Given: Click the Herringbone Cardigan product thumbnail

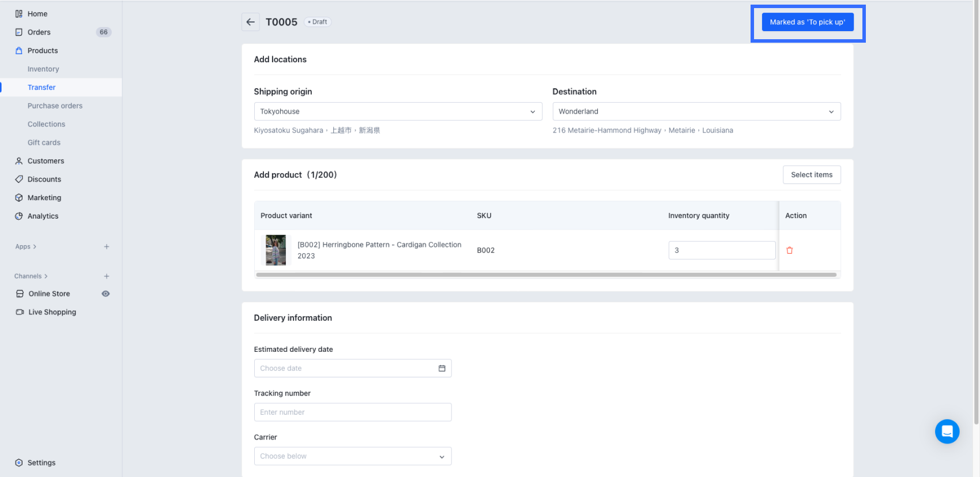Looking at the screenshot, I should pyautogui.click(x=276, y=250).
